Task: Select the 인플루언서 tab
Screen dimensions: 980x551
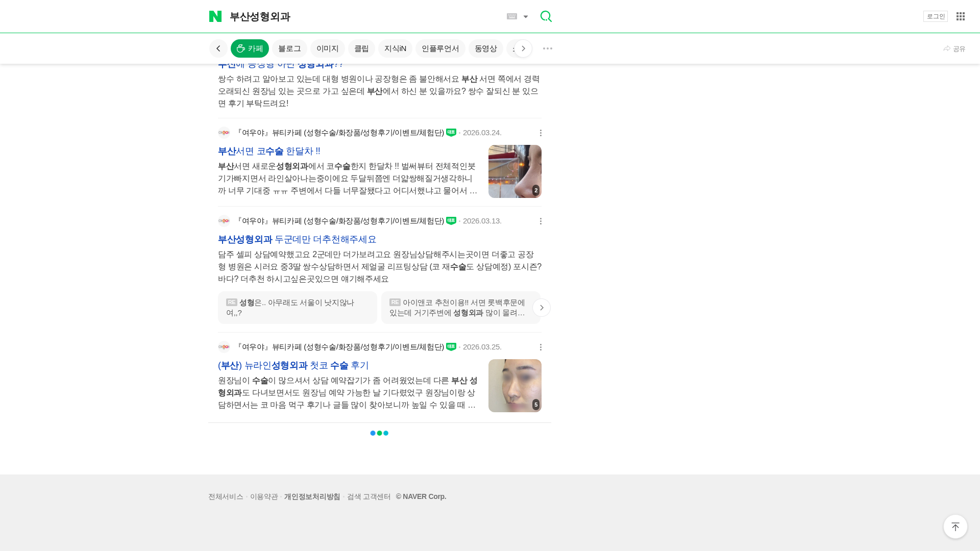Action: pyautogui.click(x=440, y=48)
